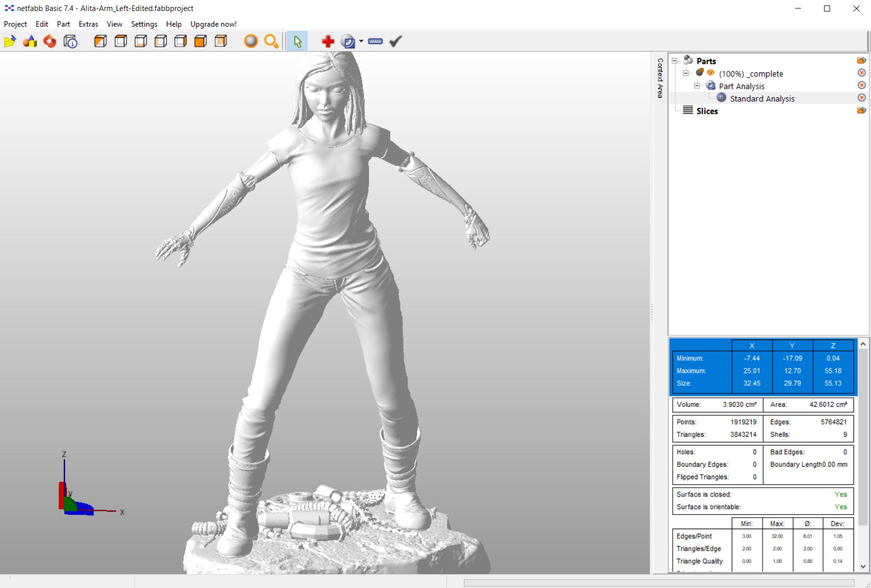The image size is (871, 588).
Task: Remove the Standard Analysis entry
Action: [x=862, y=98]
